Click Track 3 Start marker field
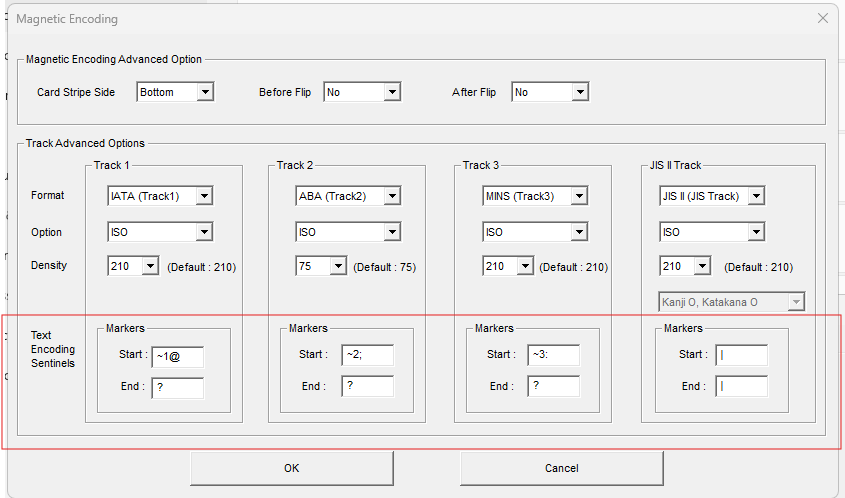Viewport: 845px width, 498px height. (554, 355)
